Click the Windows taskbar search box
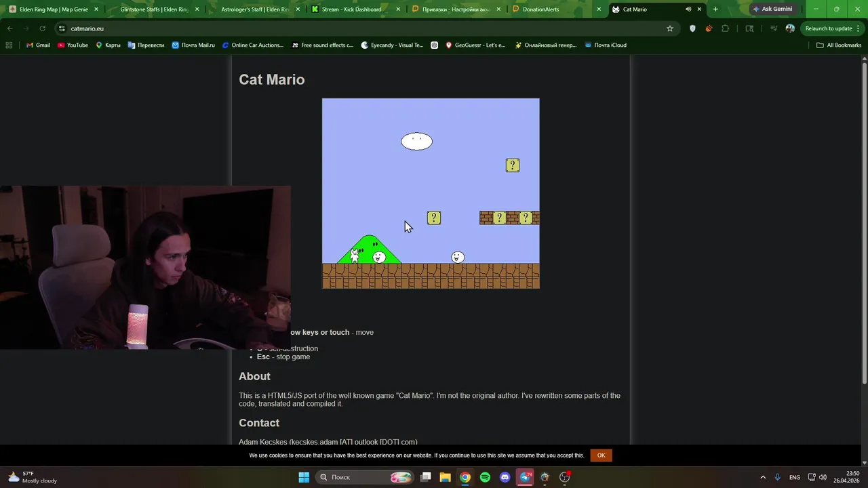Viewport: 868px width, 488px height. [x=365, y=477]
